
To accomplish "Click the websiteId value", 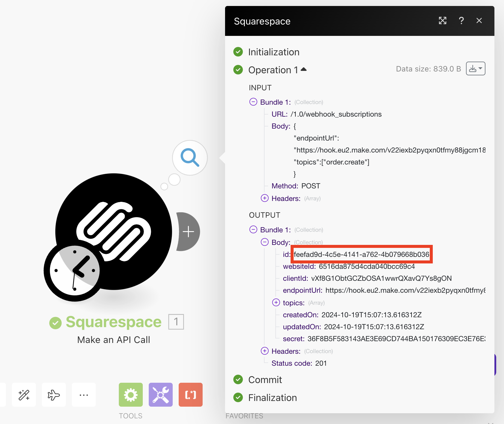I will tap(367, 266).
